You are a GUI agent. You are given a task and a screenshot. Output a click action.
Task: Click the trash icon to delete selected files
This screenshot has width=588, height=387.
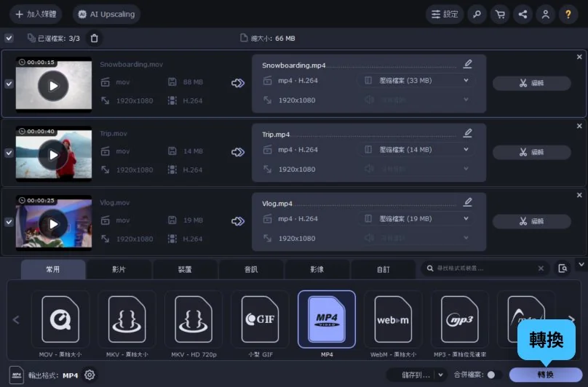point(94,38)
